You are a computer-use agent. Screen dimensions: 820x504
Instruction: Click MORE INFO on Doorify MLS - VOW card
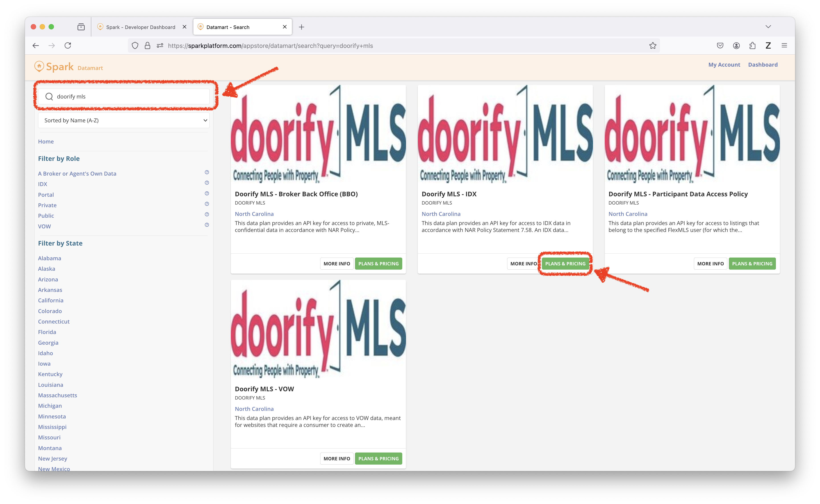point(337,459)
